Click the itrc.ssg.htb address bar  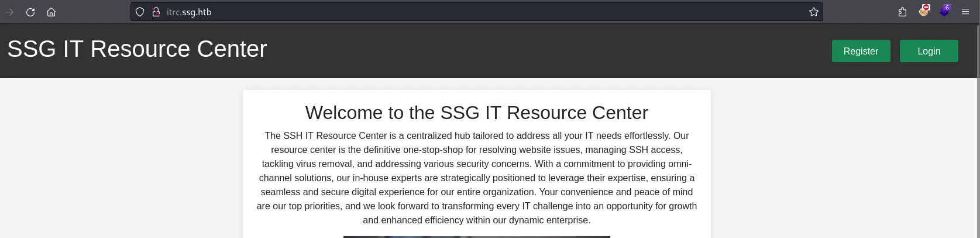[468, 12]
